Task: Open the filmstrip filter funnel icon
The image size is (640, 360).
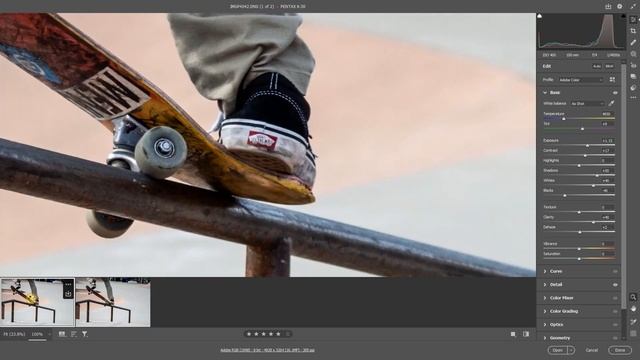Action: coord(84,334)
